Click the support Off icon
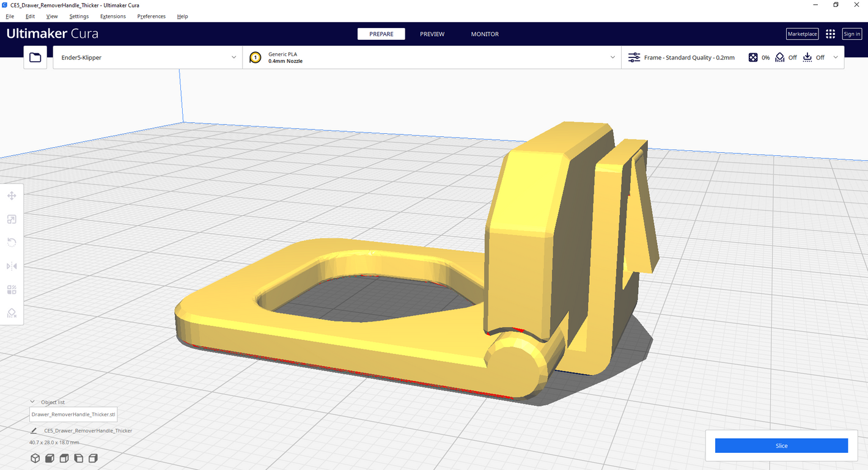This screenshot has height=470, width=868. tap(780, 57)
